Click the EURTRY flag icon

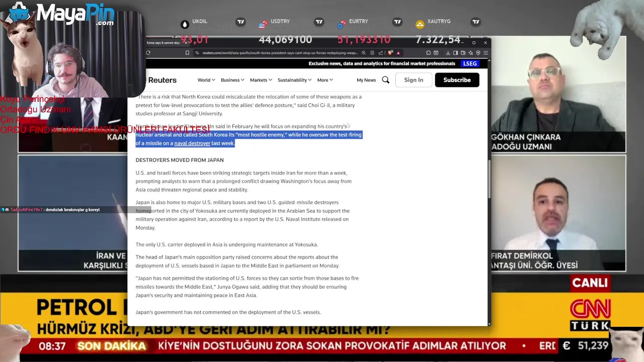342,24
